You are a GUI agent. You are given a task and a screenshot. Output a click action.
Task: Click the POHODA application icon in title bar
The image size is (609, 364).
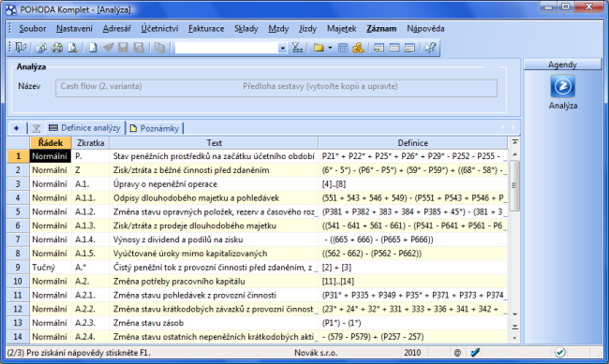coord(11,9)
